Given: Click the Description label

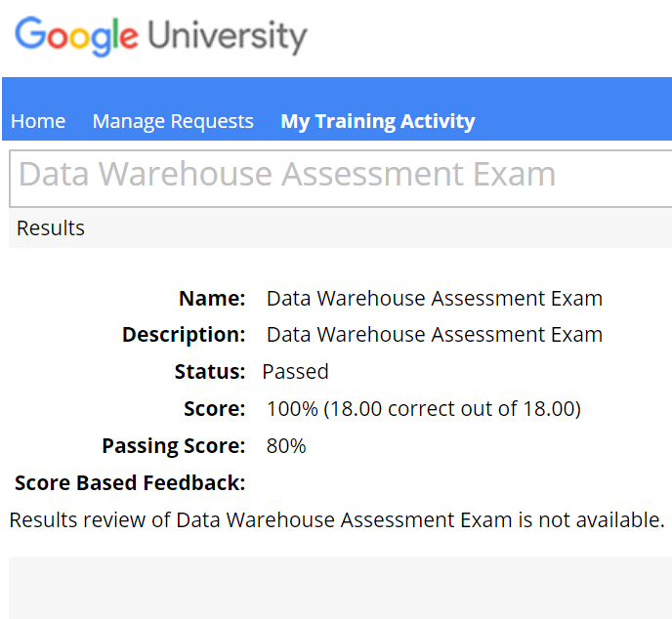Looking at the screenshot, I should tap(184, 335).
